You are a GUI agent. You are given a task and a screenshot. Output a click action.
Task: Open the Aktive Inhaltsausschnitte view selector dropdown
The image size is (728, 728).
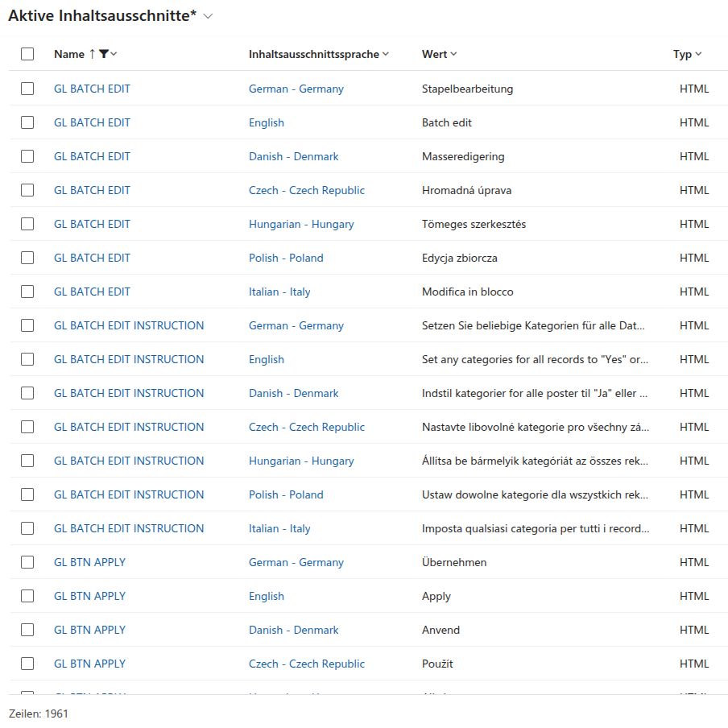tap(208, 15)
